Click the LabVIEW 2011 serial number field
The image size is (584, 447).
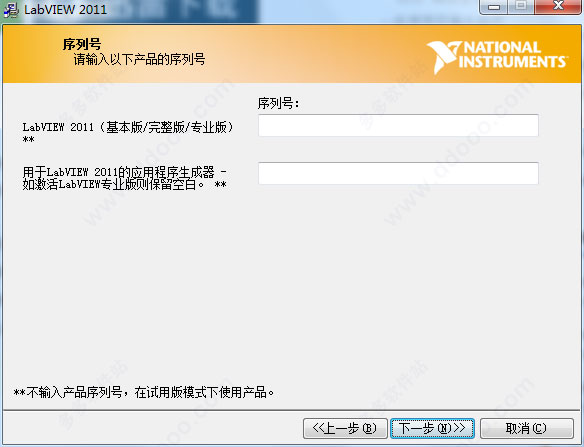point(398,126)
